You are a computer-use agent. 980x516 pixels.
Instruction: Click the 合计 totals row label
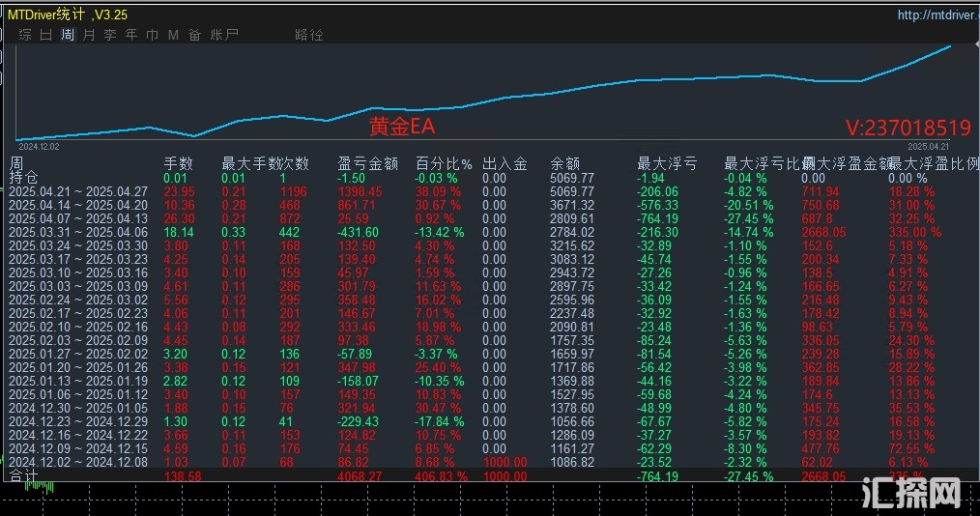[23, 476]
